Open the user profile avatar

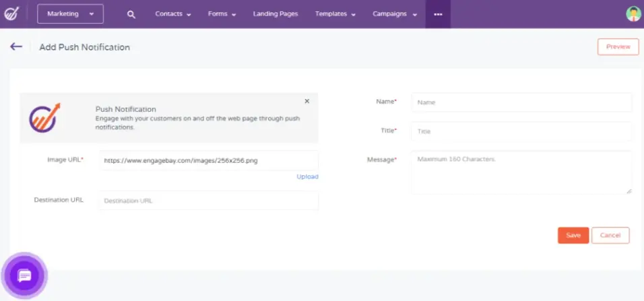tap(633, 14)
